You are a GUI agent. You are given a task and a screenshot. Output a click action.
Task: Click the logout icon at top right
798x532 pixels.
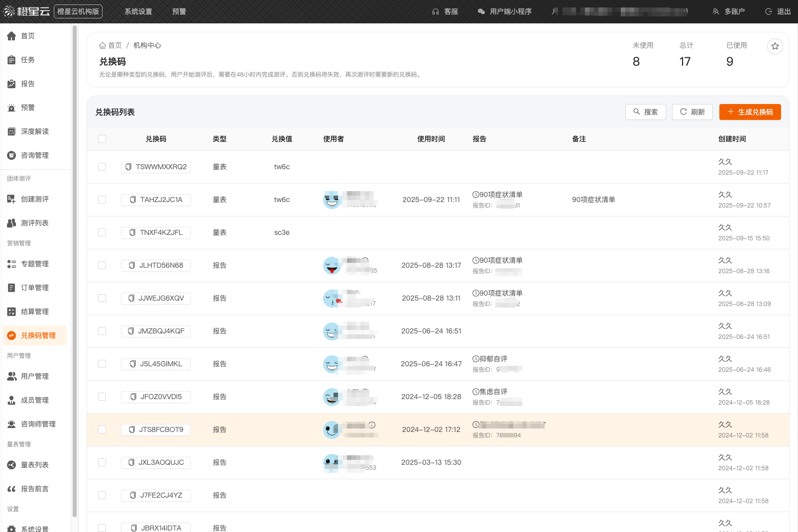[x=769, y=11]
